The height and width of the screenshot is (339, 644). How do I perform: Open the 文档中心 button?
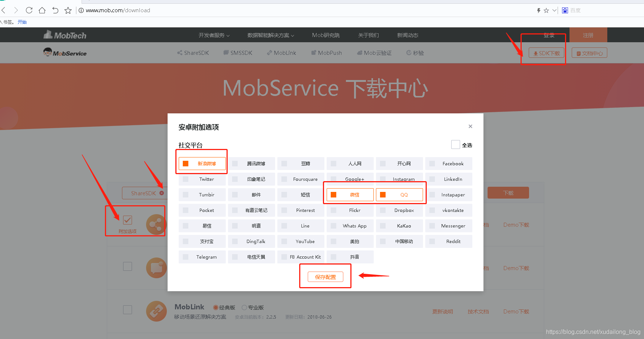(589, 53)
